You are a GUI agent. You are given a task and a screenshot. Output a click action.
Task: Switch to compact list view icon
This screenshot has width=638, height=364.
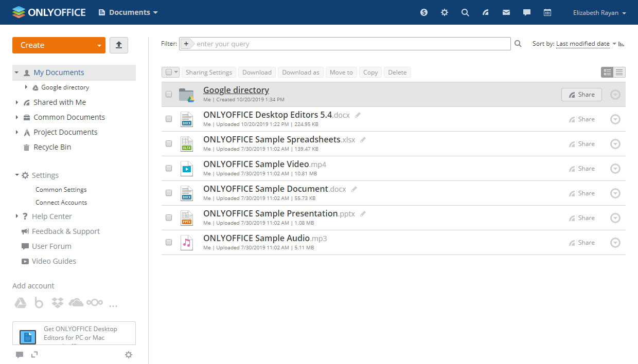(x=619, y=72)
